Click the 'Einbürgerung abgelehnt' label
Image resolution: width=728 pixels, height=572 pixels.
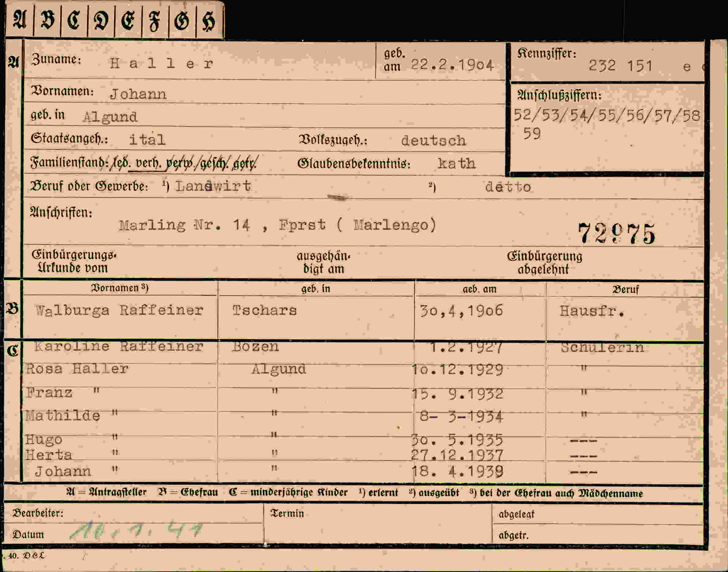point(545,263)
